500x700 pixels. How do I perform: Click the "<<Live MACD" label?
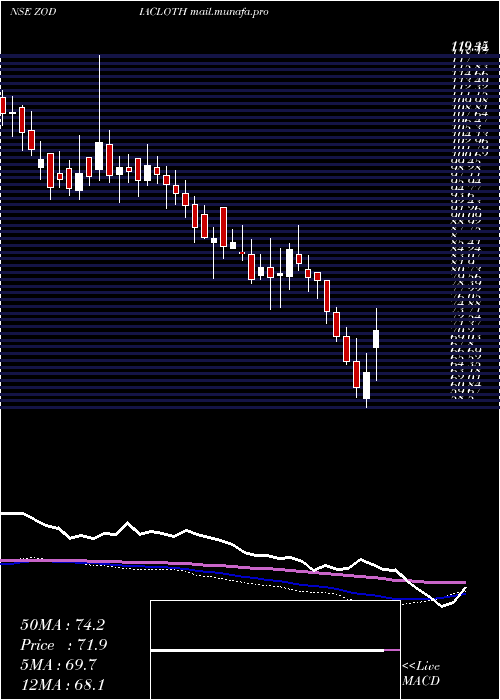coord(421,674)
